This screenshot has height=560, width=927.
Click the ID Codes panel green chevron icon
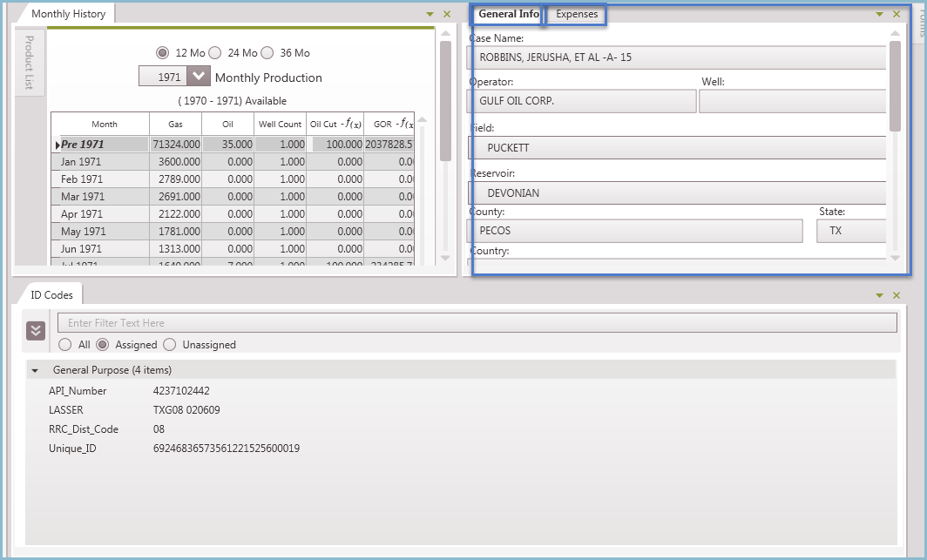click(879, 295)
